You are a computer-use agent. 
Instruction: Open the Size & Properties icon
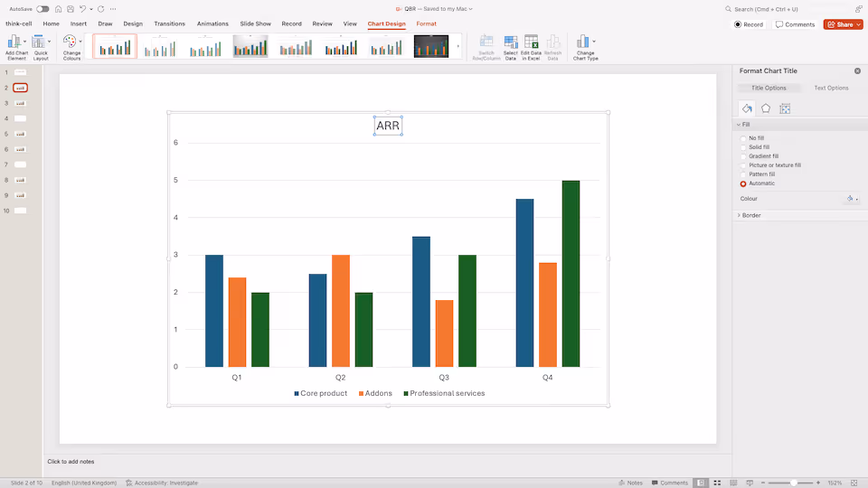[x=785, y=108]
